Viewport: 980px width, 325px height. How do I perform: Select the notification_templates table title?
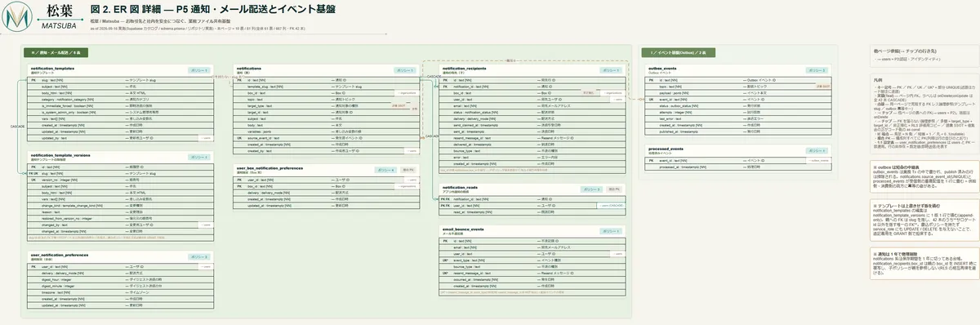pyautogui.click(x=52, y=69)
